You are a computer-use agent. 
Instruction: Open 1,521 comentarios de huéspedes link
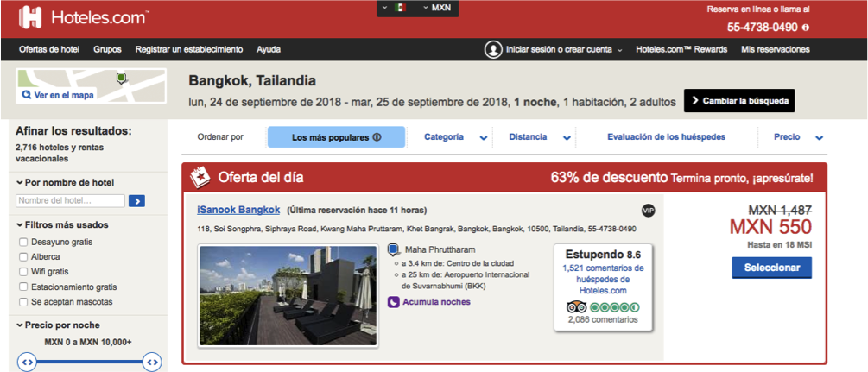pyautogui.click(x=603, y=279)
